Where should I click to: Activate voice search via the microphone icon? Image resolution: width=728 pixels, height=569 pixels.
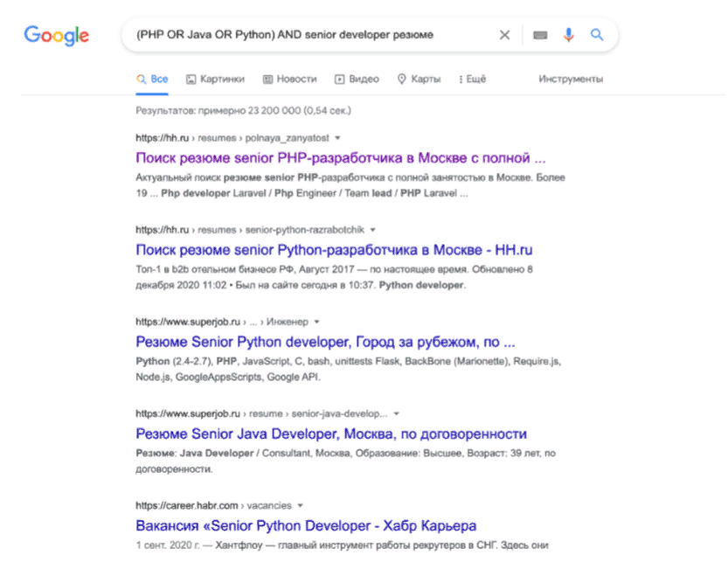569,34
